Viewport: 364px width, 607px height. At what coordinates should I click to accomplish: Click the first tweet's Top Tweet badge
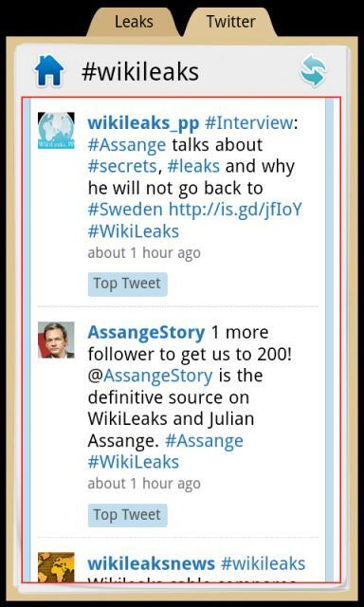pyautogui.click(x=128, y=285)
